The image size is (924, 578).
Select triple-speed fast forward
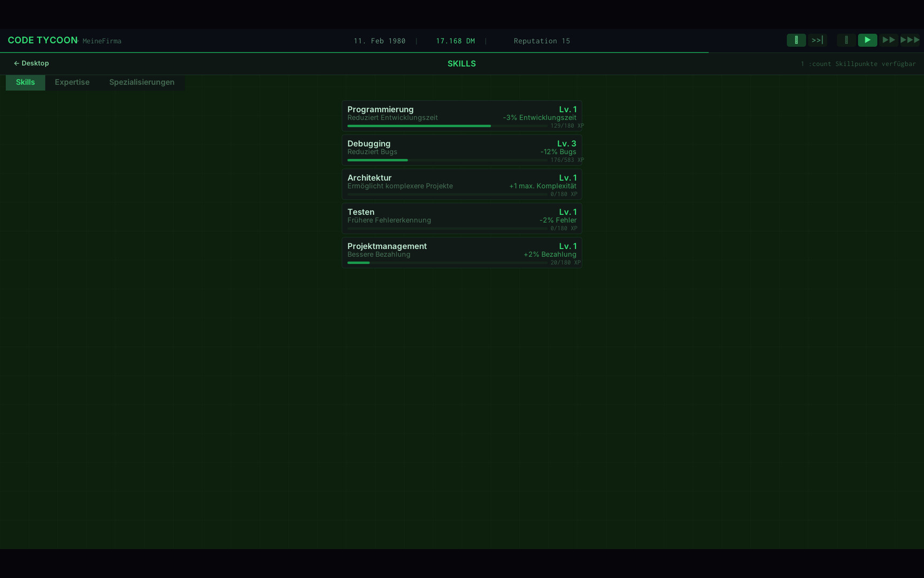(910, 40)
